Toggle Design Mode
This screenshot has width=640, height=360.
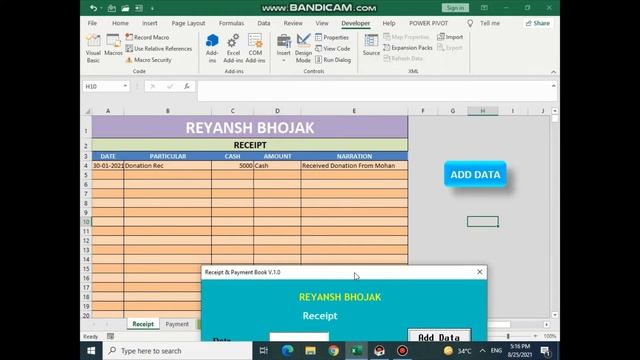303,49
